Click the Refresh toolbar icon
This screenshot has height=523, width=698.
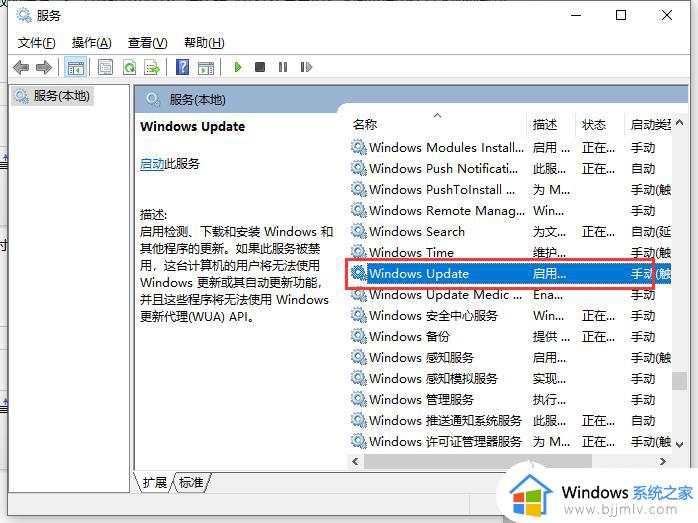tap(129, 68)
